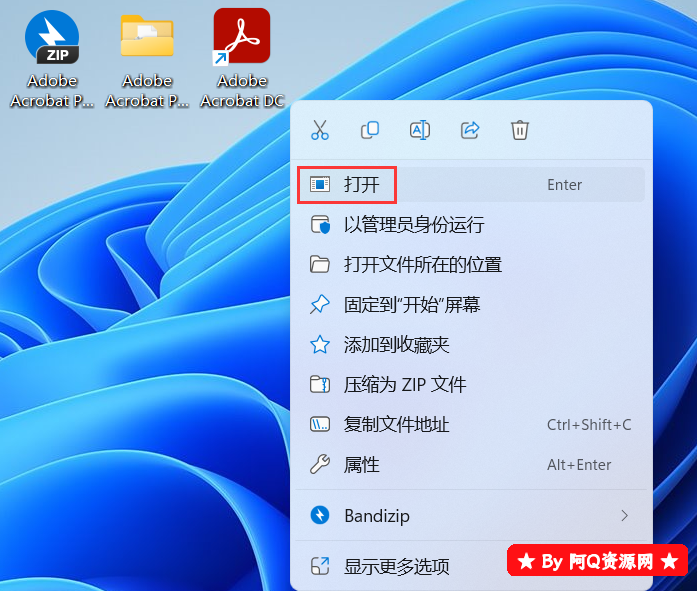Choose 打开文件所在的位置 option
This screenshot has height=591, width=697.
click(x=471, y=265)
